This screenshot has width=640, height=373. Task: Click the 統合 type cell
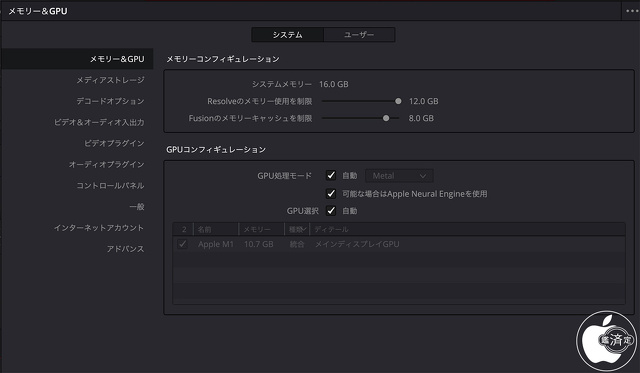pos(297,244)
